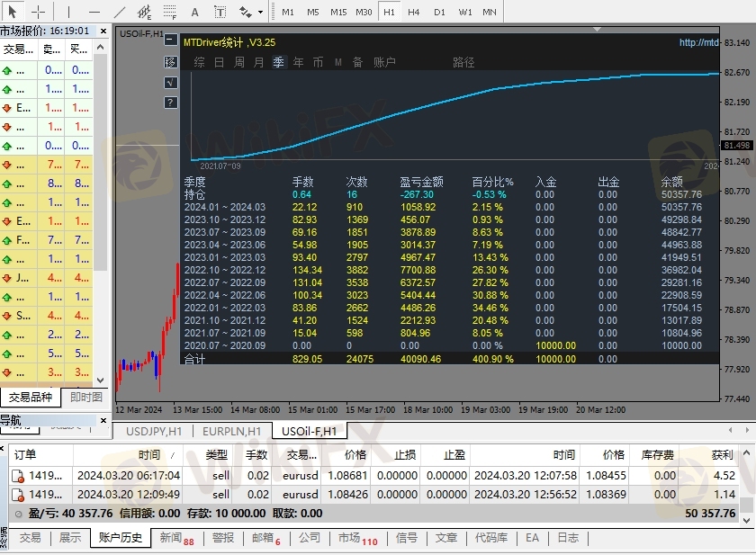This screenshot has width=756, height=555.
Task: Choose the vertical line drawing tool
Action: (68, 12)
